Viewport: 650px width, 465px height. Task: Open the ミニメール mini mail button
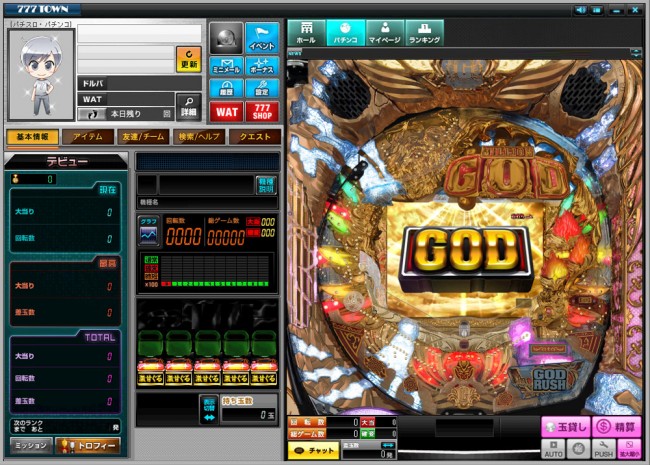click(x=226, y=65)
